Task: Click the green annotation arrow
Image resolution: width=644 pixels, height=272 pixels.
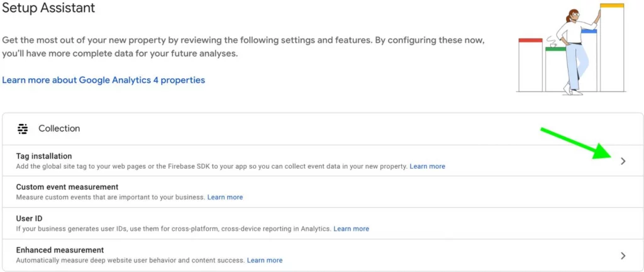Action: (579, 143)
